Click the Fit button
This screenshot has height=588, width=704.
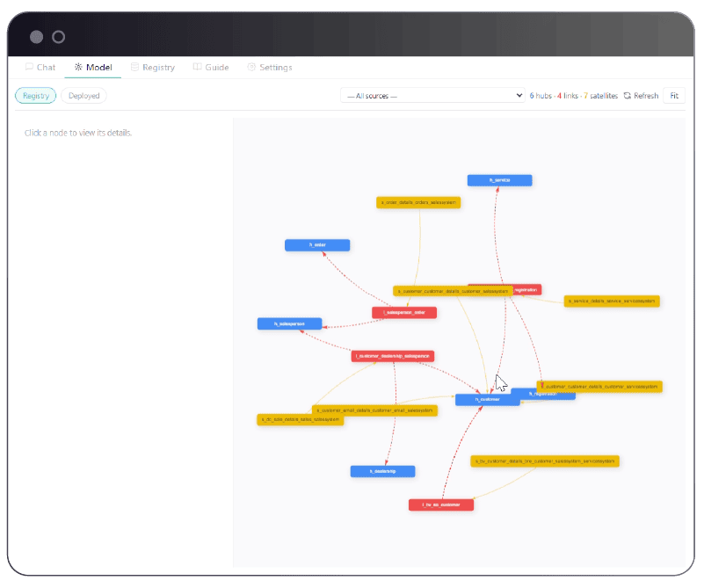674,96
